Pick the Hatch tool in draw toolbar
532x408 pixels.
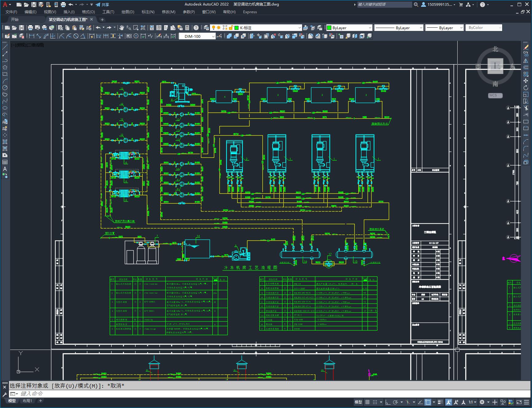tap(5, 142)
